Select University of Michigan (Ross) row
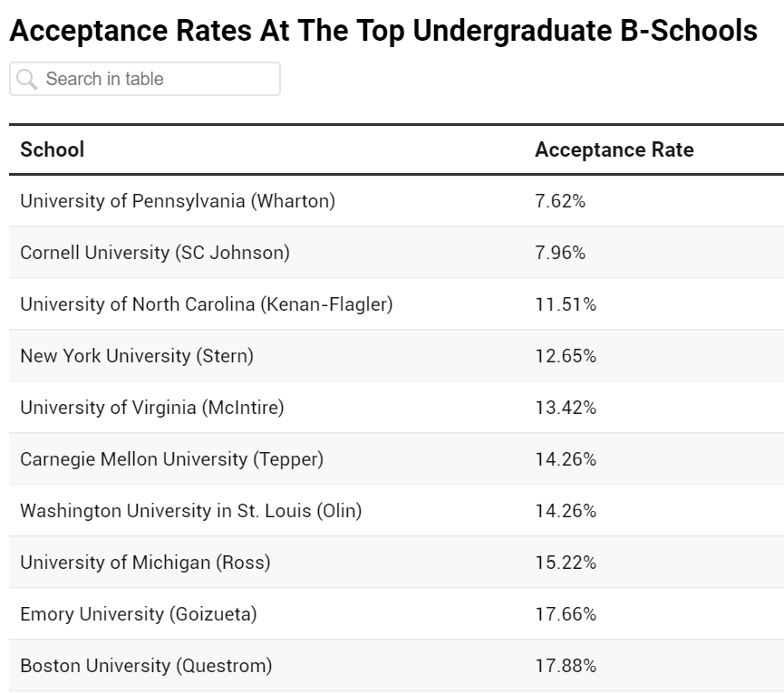 pyautogui.click(x=145, y=563)
